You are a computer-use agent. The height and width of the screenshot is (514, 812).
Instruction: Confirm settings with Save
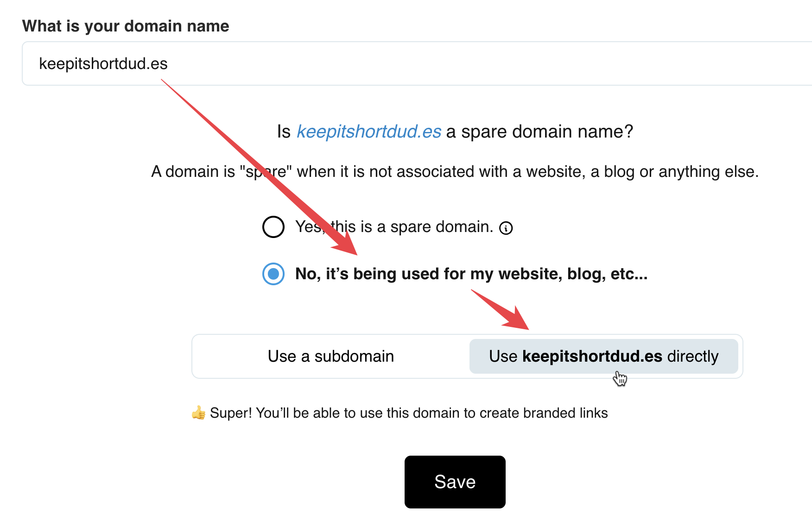coord(454,482)
